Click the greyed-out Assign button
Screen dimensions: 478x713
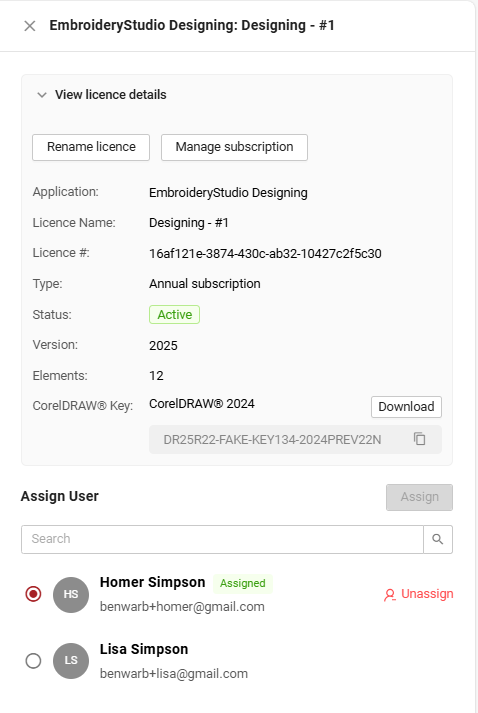tap(419, 497)
